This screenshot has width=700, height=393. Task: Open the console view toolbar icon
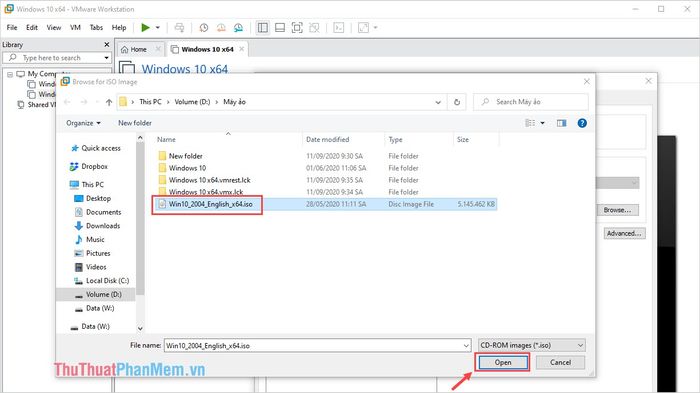pos(339,28)
